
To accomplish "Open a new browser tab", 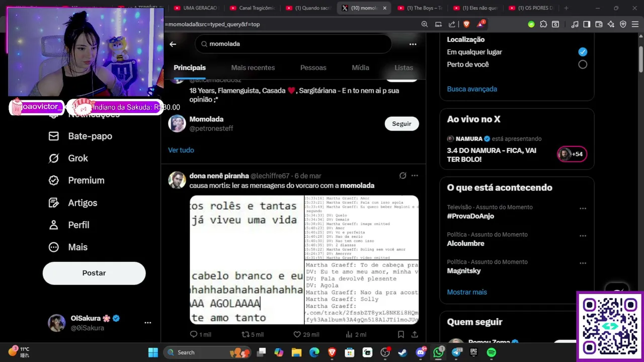I will pos(566,8).
